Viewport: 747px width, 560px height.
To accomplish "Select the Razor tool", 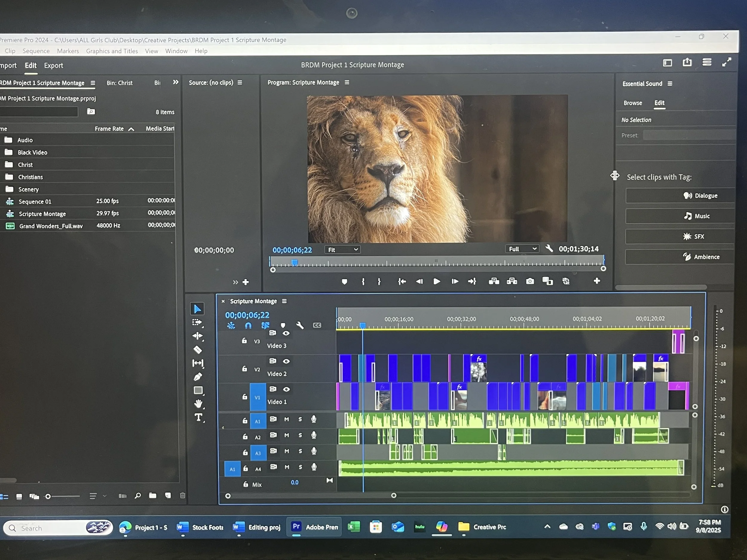I will (198, 350).
